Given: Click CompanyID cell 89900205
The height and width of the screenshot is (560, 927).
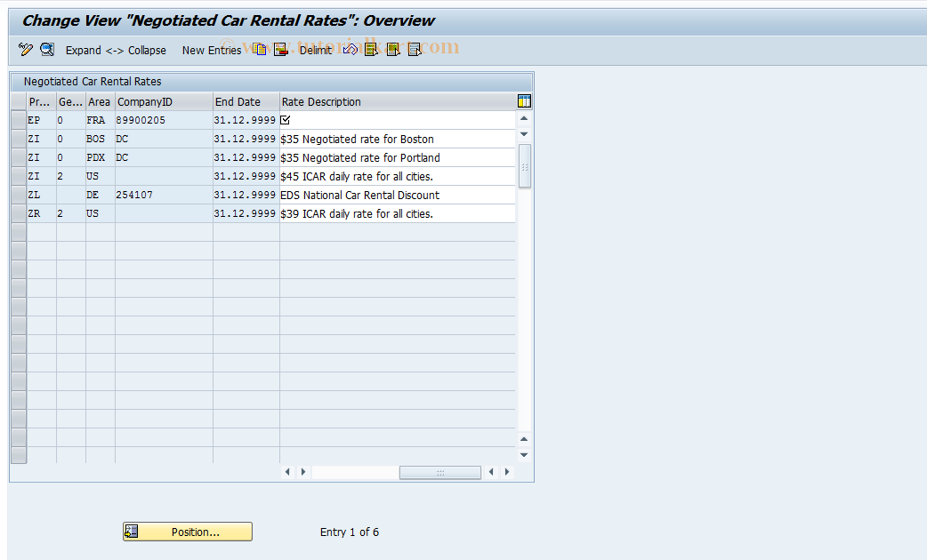Looking at the screenshot, I should [x=164, y=120].
